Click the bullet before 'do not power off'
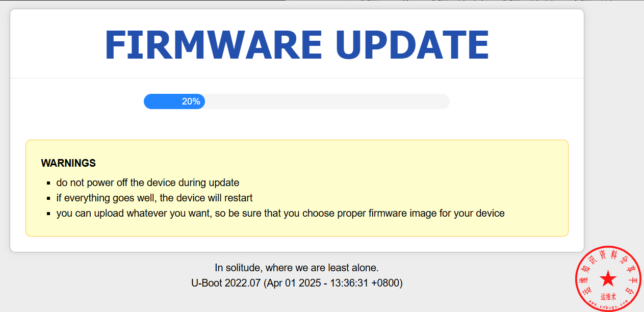Image resolution: width=644 pixels, height=312 pixels. click(48, 183)
